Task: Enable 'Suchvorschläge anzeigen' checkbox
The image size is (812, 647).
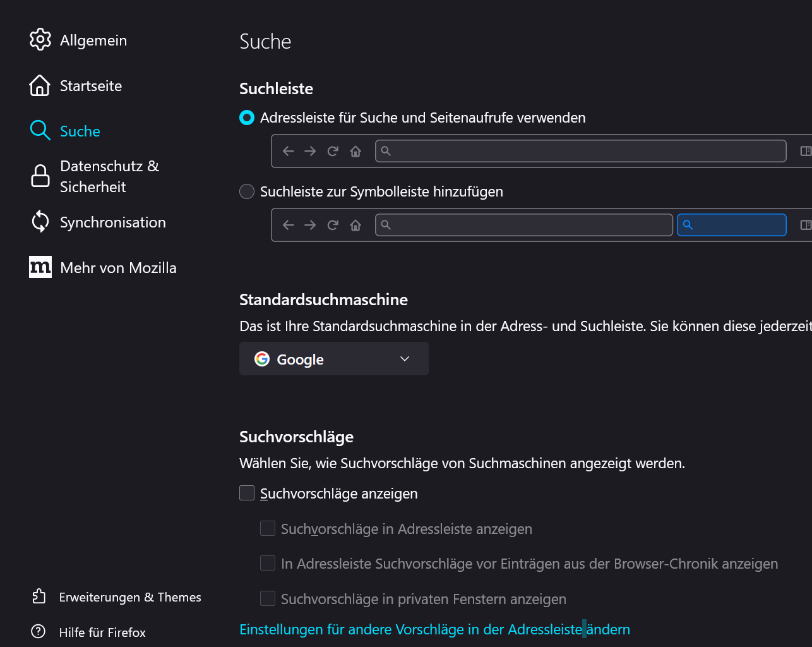Action: click(x=247, y=493)
